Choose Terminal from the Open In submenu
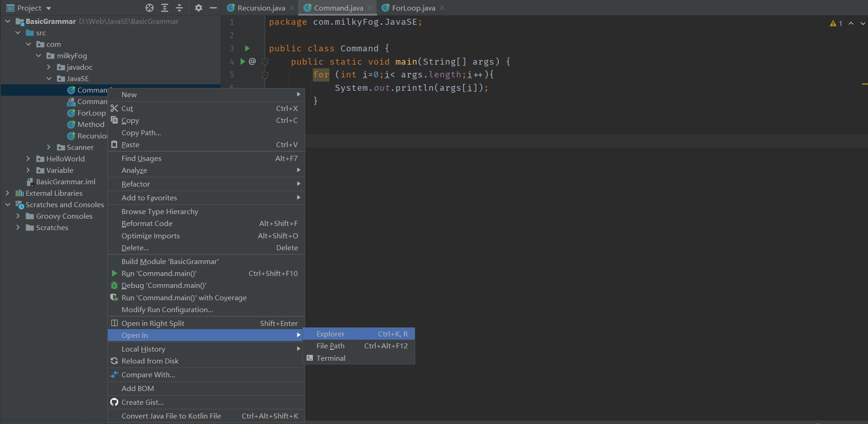 (x=330, y=358)
